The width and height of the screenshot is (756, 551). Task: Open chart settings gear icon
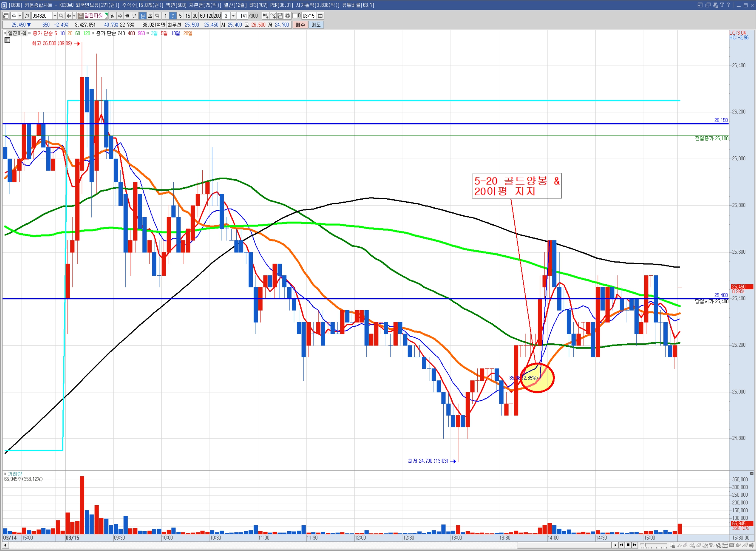tap(287, 16)
